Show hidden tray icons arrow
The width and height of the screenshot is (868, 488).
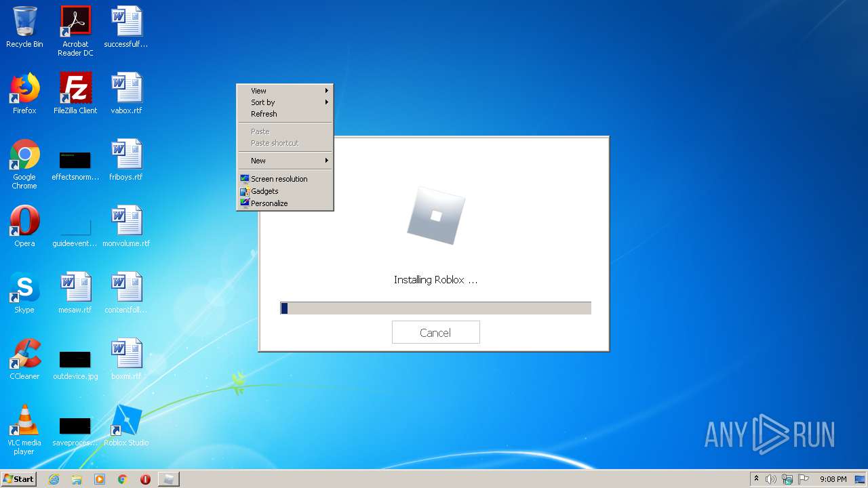click(756, 479)
